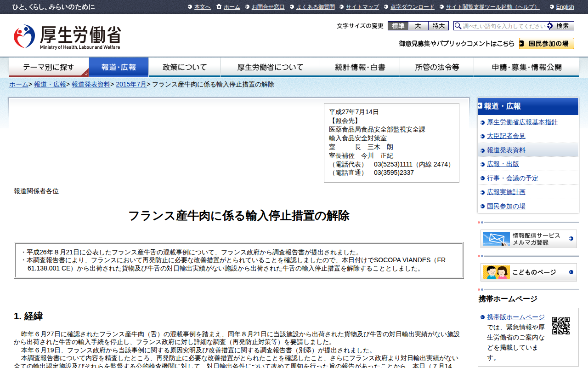Select the 所管の法令等 navigation tab
588x368 pixels.
point(437,67)
